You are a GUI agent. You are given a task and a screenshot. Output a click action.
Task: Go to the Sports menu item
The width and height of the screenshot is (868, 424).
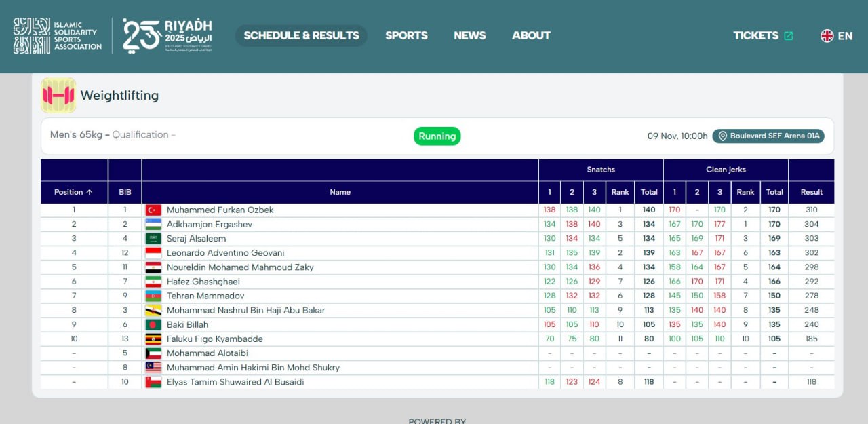[x=406, y=35]
